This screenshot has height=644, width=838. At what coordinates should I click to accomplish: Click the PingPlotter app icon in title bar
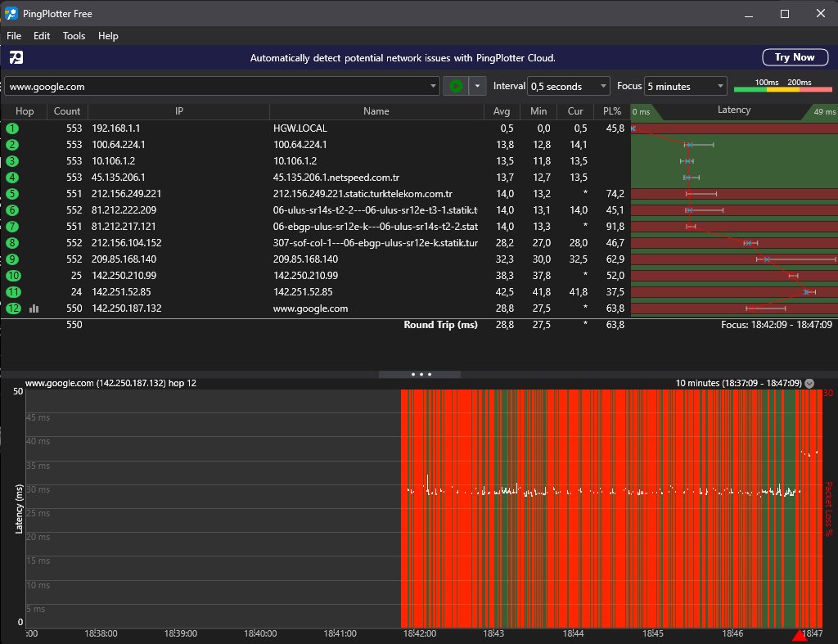[x=11, y=13]
